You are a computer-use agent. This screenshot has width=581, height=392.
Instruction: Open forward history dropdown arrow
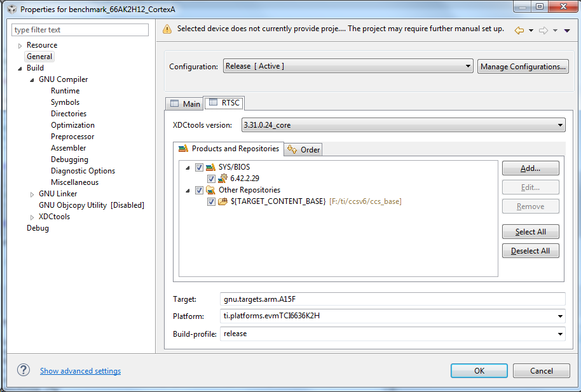click(555, 30)
